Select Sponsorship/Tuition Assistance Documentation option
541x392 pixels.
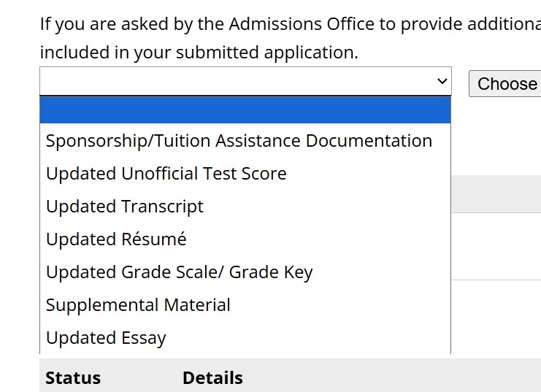pos(239,141)
